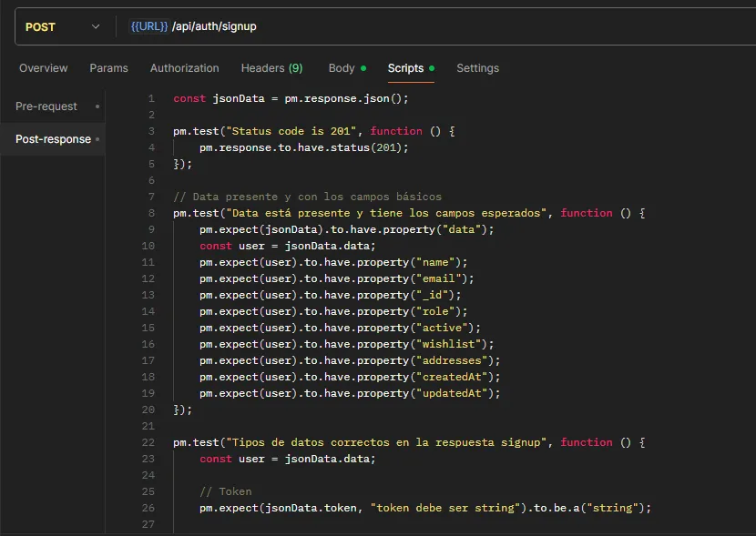Click the dot indicator next to Post-response

[97, 139]
